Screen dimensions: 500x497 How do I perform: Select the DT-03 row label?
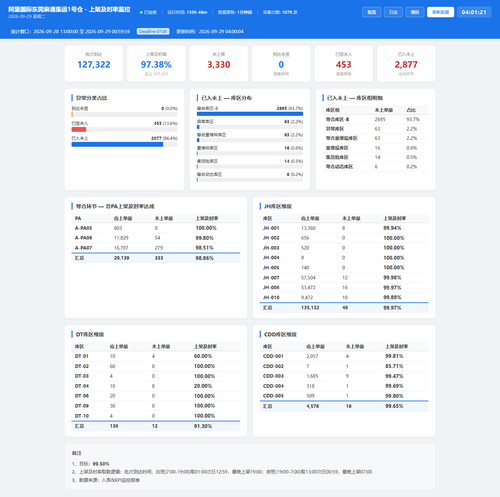82,376
